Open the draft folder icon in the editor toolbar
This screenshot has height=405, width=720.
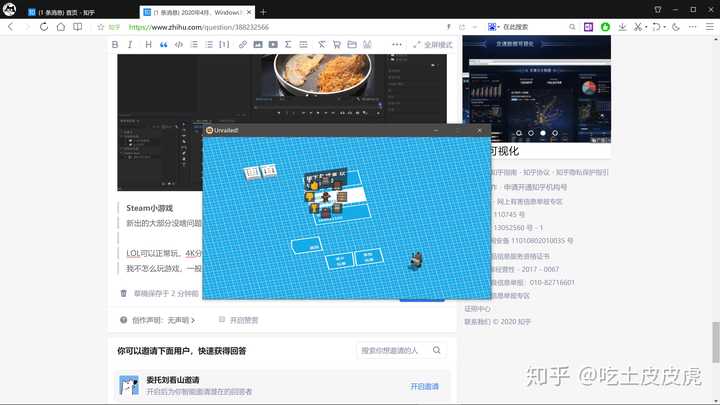point(352,45)
